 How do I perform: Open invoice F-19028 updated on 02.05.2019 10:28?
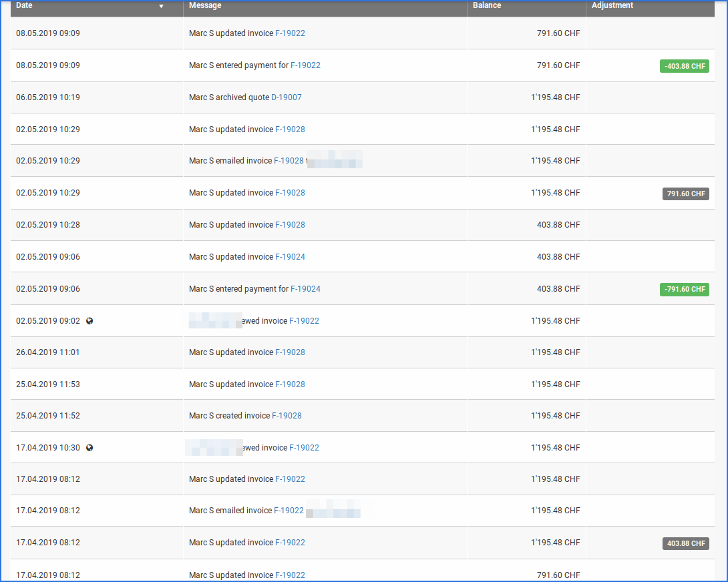(x=290, y=225)
